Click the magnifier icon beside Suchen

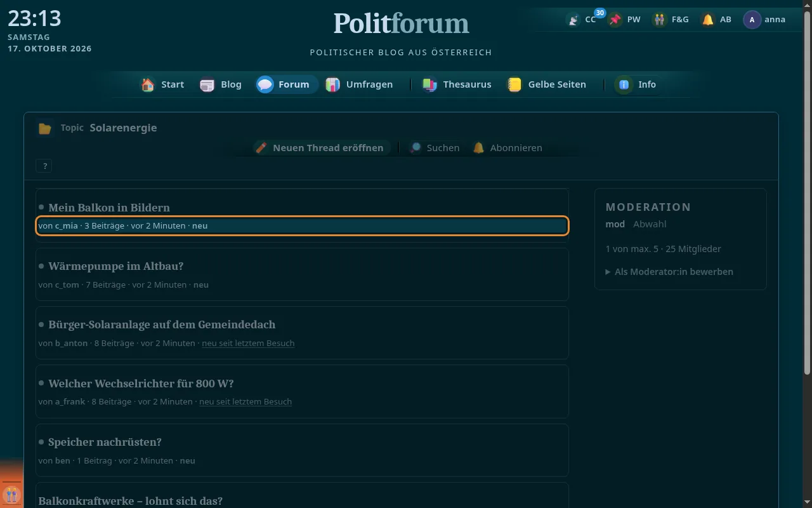click(x=415, y=148)
